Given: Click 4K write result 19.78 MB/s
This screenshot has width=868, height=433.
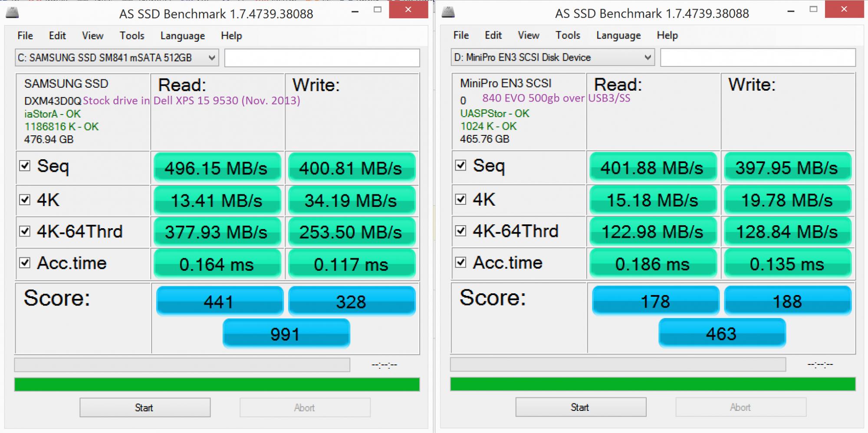Looking at the screenshot, I should (x=788, y=200).
